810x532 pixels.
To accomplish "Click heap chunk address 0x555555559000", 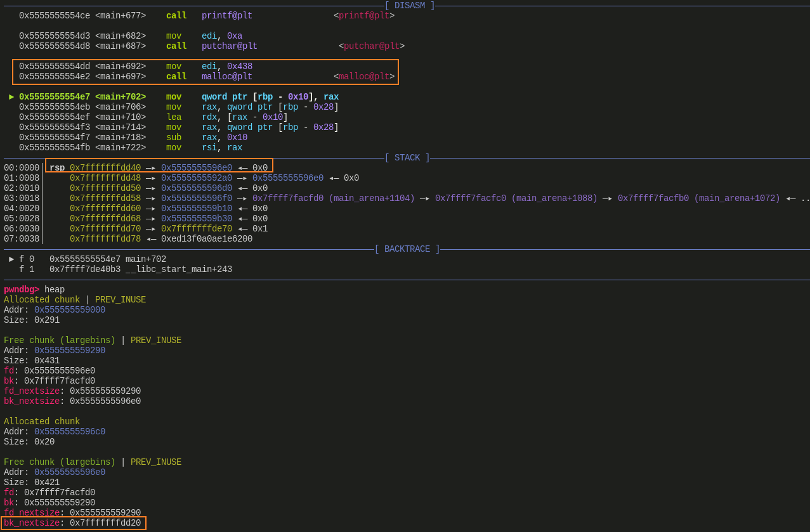I will click(x=70, y=310).
